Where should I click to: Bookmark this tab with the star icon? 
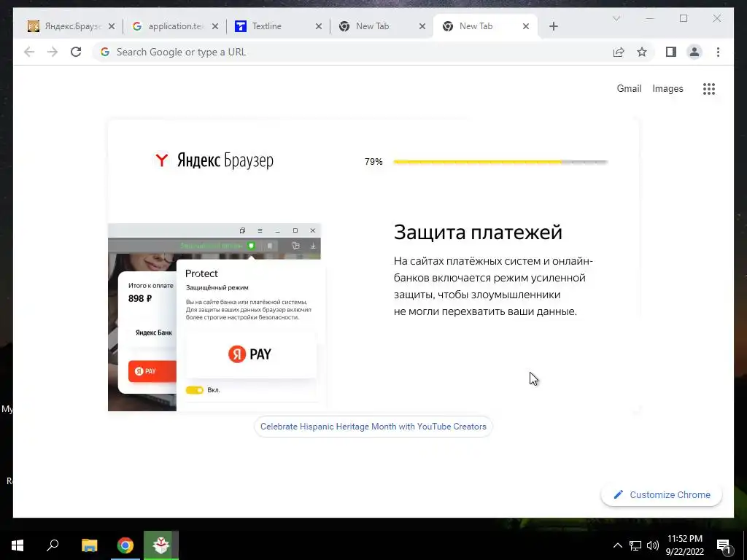(642, 52)
